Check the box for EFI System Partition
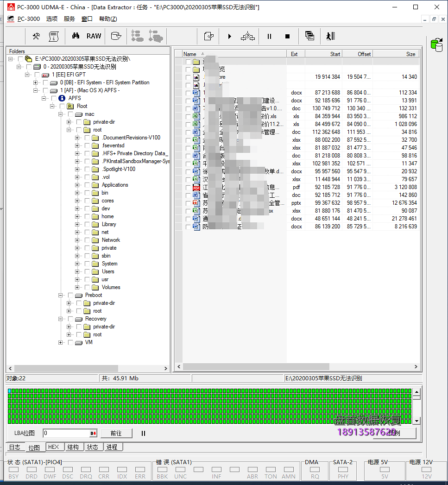Image resolution: width=448 pixels, height=485 pixels. 45,82
